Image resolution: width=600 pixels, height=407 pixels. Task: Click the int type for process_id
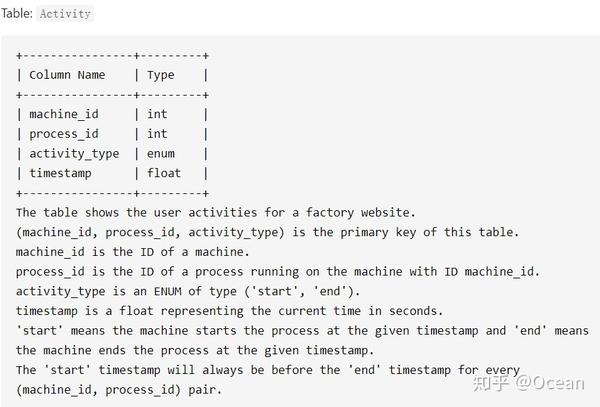coord(157,134)
